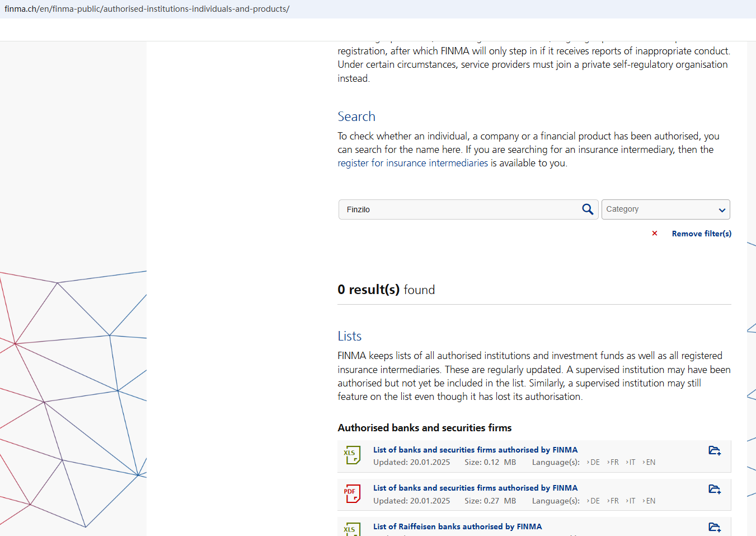This screenshot has height=536, width=756.
Task: Click the red X remove filter icon
Action: 655,234
